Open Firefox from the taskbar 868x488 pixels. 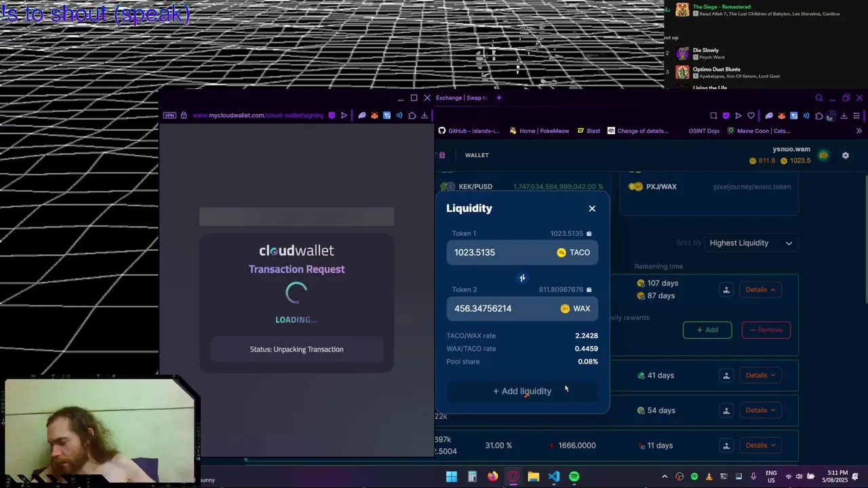point(492,476)
